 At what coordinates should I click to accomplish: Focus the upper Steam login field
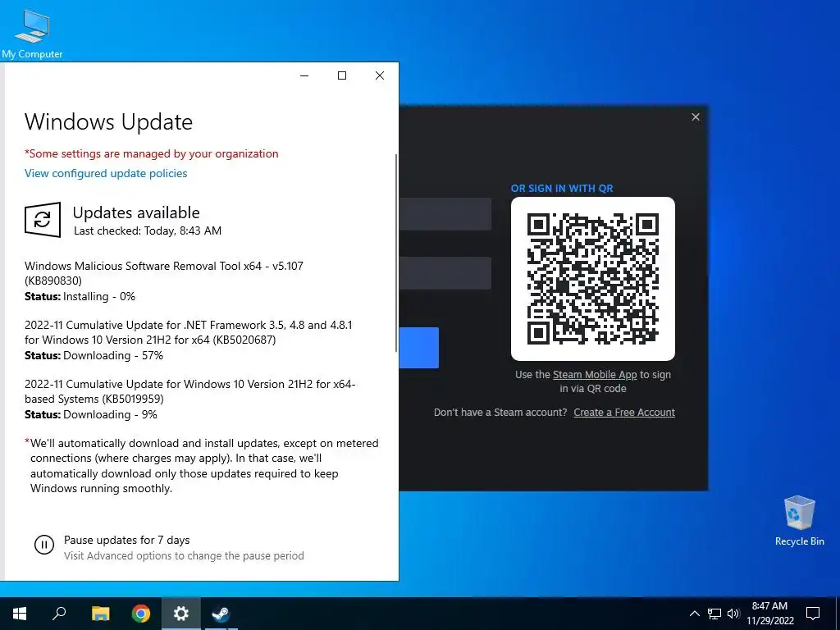(445, 214)
